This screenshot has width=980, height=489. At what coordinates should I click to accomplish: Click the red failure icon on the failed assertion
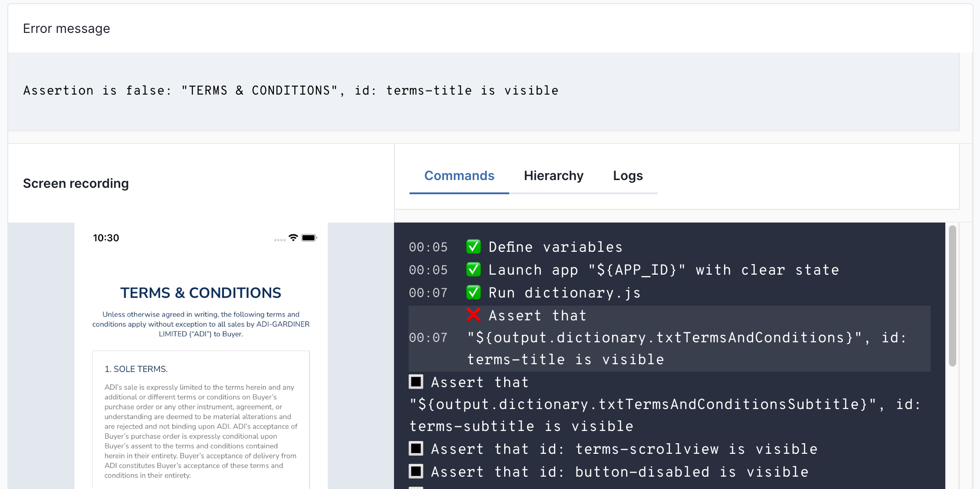tap(473, 315)
